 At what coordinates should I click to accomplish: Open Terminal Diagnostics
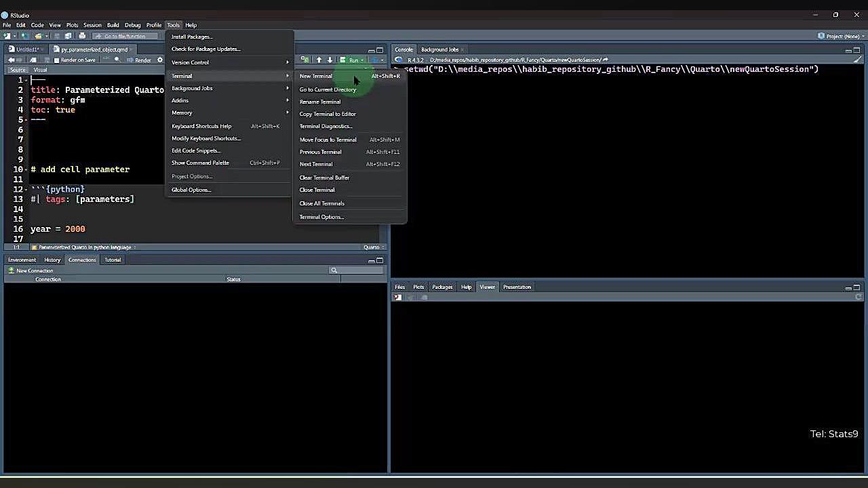click(350, 126)
